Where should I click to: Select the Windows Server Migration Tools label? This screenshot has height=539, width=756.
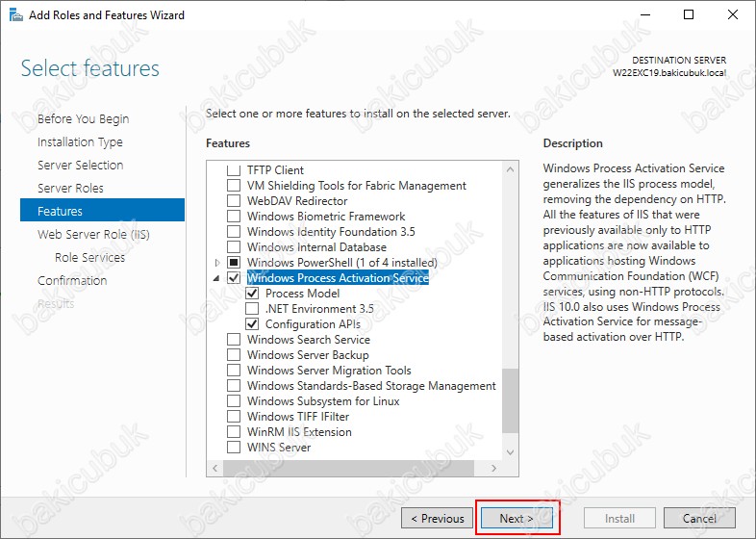(x=329, y=371)
